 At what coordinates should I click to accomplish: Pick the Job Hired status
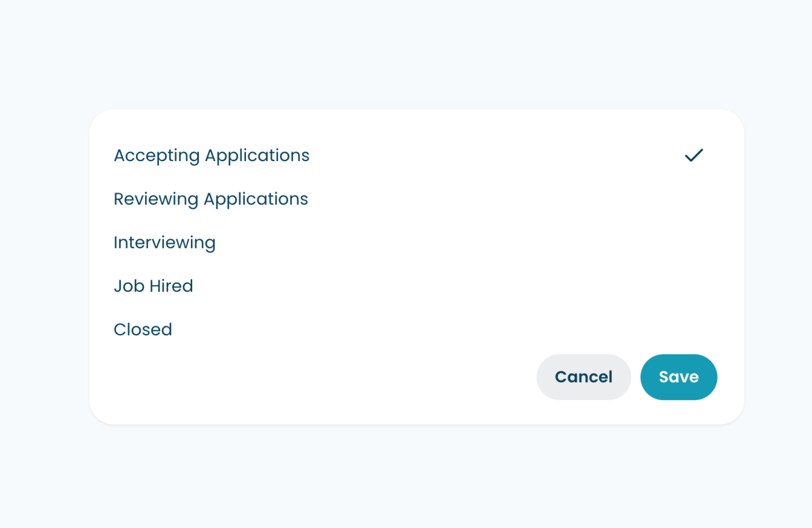pos(416,286)
